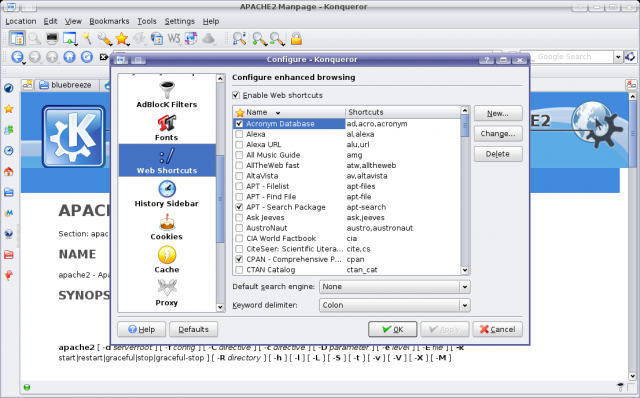The width and height of the screenshot is (640, 398).
Task: Open the Cache settings section
Action: tap(167, 260)
